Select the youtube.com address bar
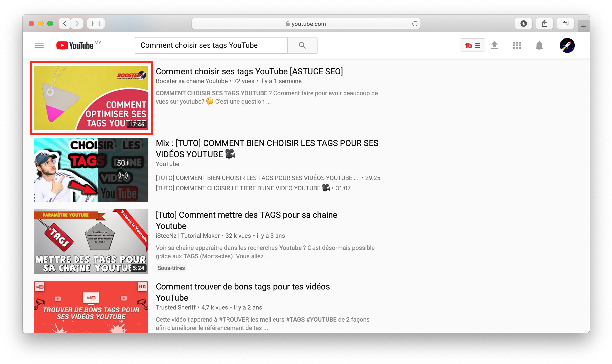 point(308,24)
